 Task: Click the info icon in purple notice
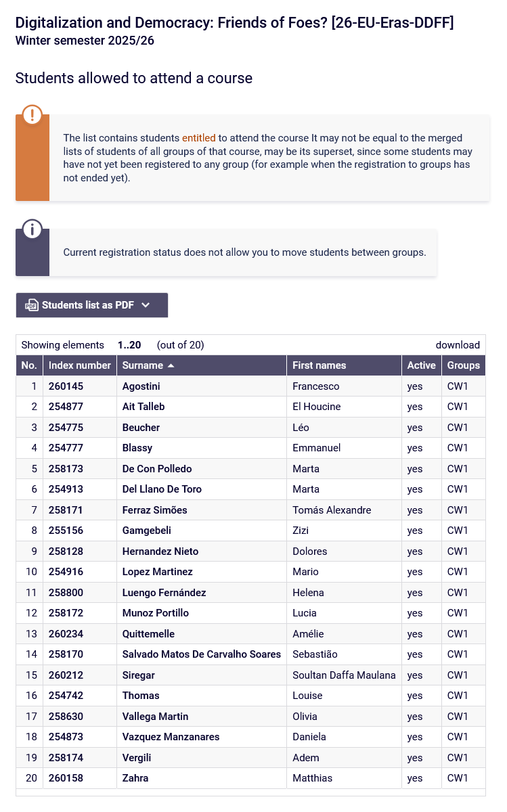pyautogui.click(x=32, y=229)
